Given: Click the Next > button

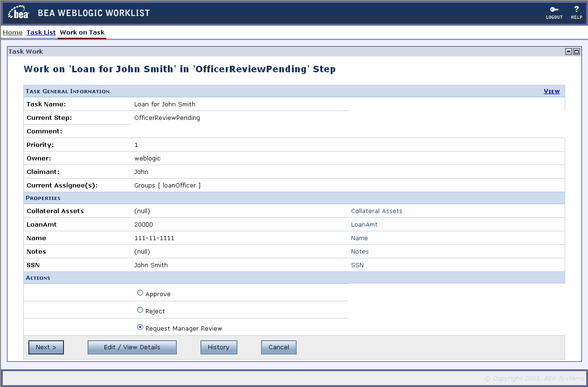Looking at the screenshot, I should (x=46, y=347).
